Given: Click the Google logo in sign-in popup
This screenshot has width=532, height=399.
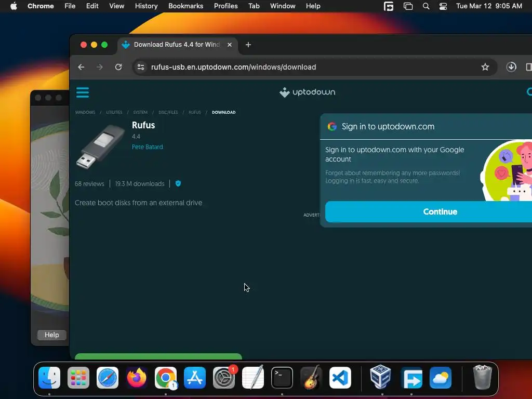Looking at the screenshot, I should [x=332, y=127].
